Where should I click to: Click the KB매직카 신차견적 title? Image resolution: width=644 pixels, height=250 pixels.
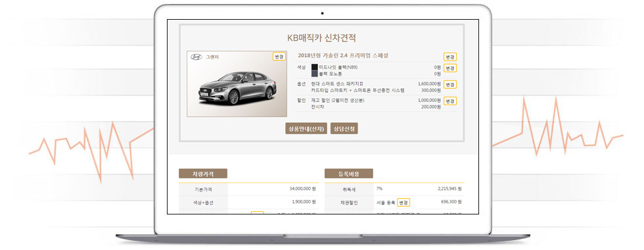(x=321, y=38)
